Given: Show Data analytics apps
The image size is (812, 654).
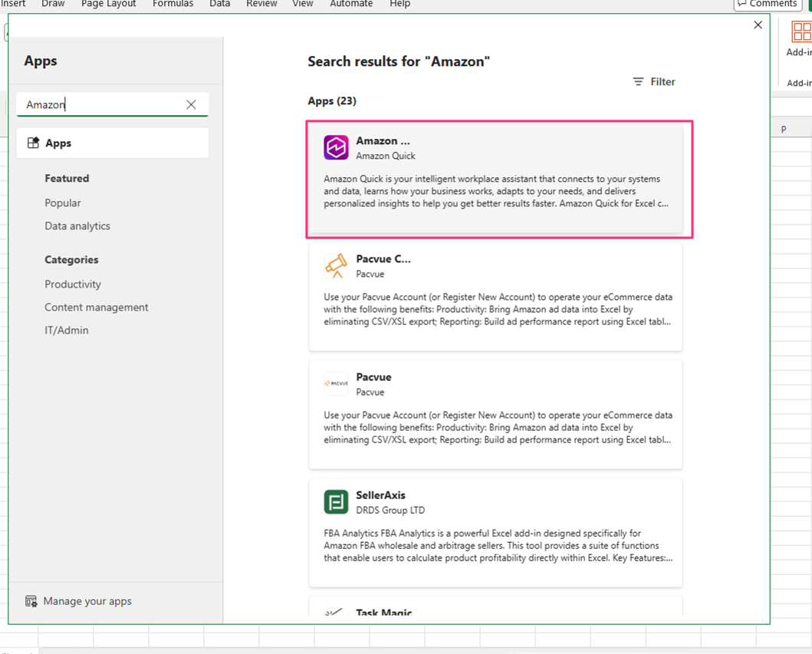Looking at the screenshot, I should (77, 225).
